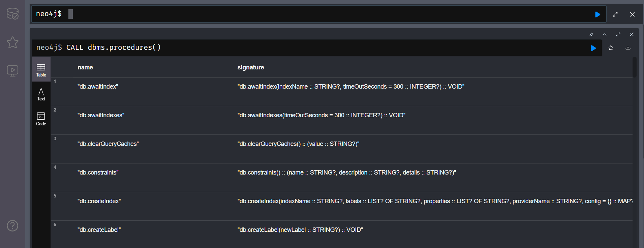Viewport: 644px width, 248px height.
Task: Click the db.awaitIndex signature cell
Action: pyautogui.click(x=351, y=87)
